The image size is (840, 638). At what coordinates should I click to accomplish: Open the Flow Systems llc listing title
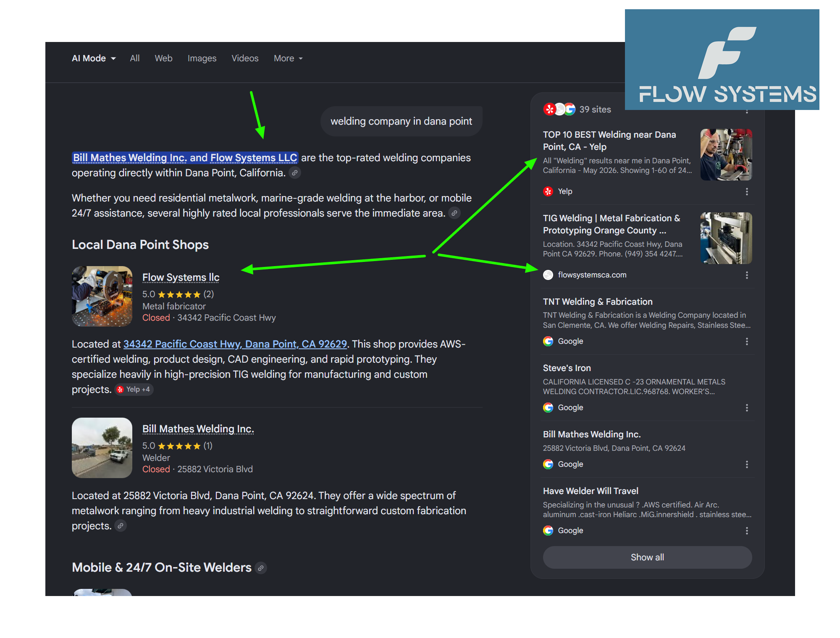click(x=181, y=277)
